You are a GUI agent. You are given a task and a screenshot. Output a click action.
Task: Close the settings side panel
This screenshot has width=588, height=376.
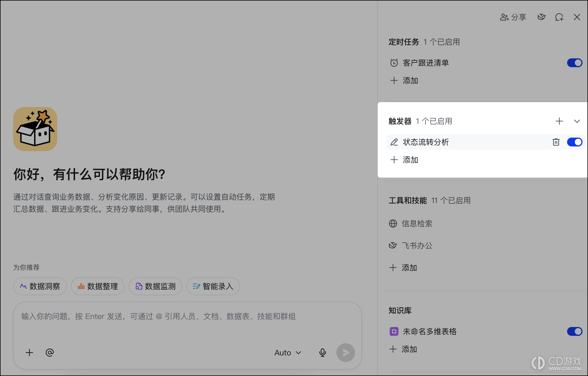tap(577, 17)
